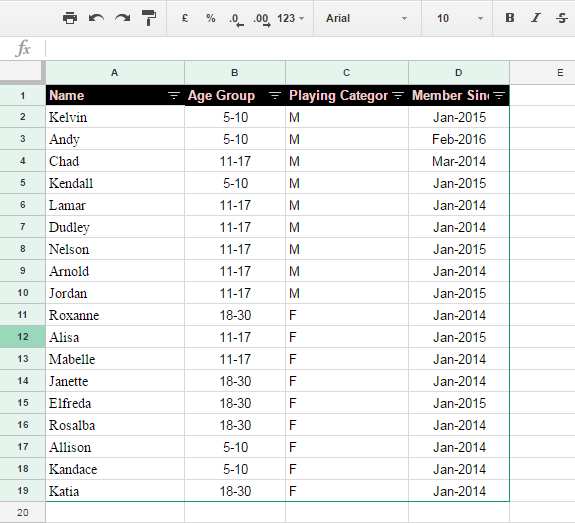The width and height of the screenshot is (575, 523).
Task: Redo with the redo arrow
Action: pos(122,18)
